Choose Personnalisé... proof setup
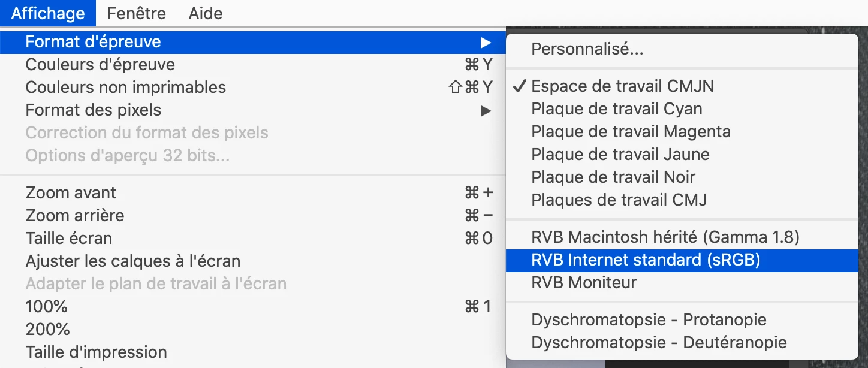The image size is (868, 368). pos(587,49)
